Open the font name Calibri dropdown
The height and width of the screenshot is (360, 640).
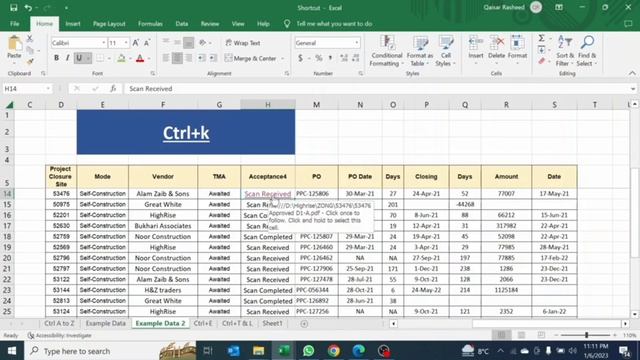[104, 43]
